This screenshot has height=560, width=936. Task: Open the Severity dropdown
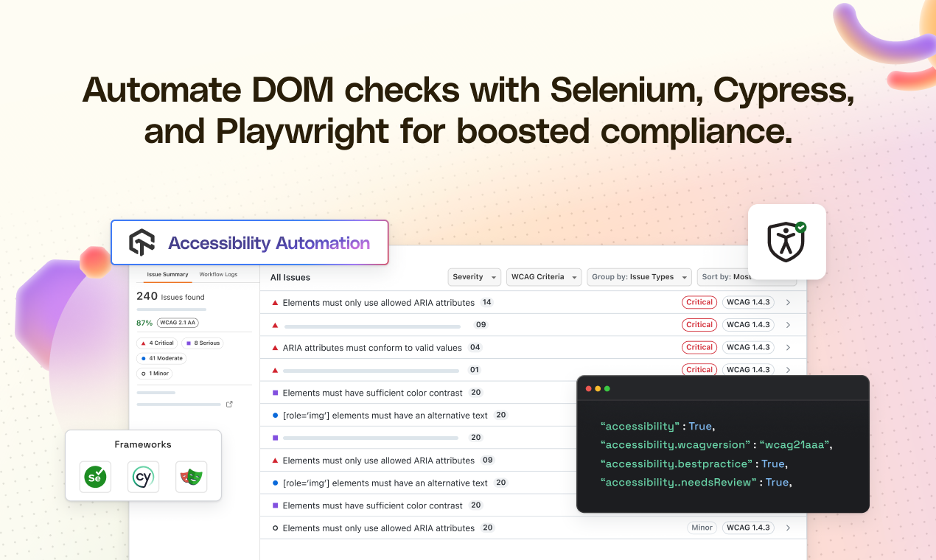click(474, 277)
